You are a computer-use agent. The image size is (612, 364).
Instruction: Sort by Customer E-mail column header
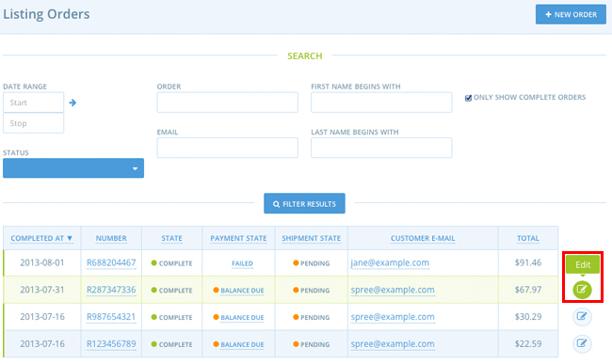pyautogui.click(x=423, y=238)
